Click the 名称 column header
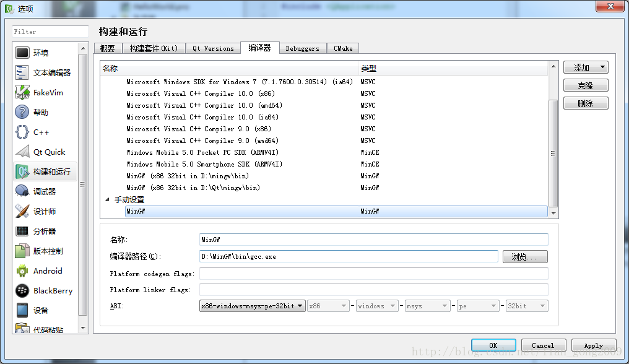 pyautogui.click(x=229, y=69)
